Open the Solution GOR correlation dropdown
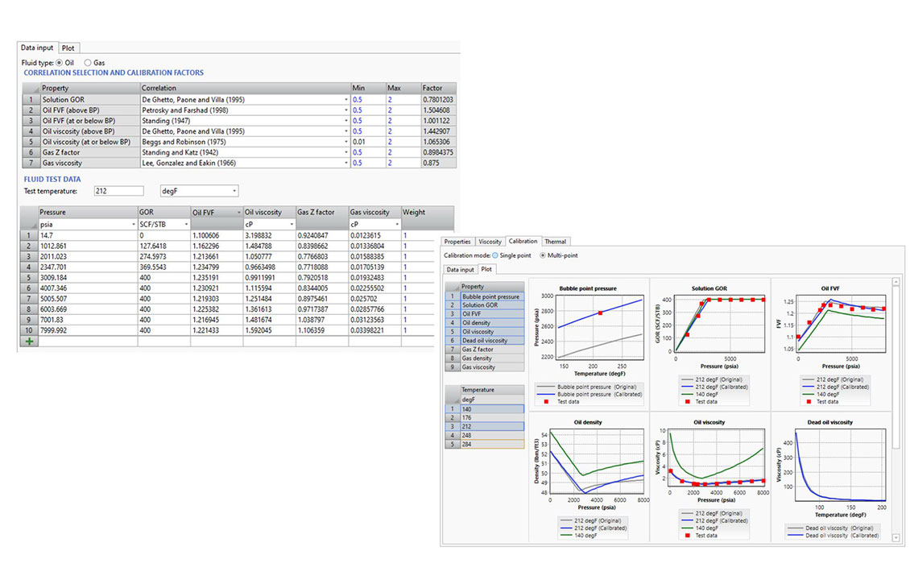 (x=348, y=98)
